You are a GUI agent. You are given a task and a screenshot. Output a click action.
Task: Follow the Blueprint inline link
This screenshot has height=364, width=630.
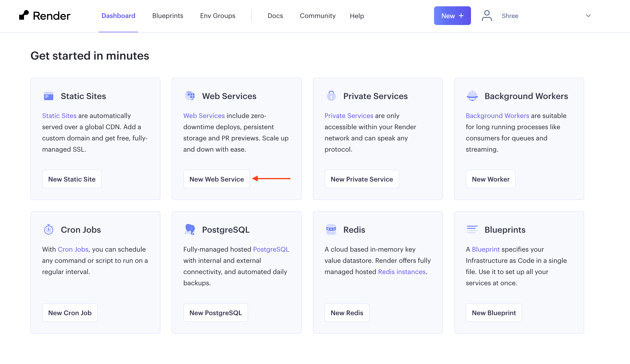pyautogui.click(x=486, y=249)
